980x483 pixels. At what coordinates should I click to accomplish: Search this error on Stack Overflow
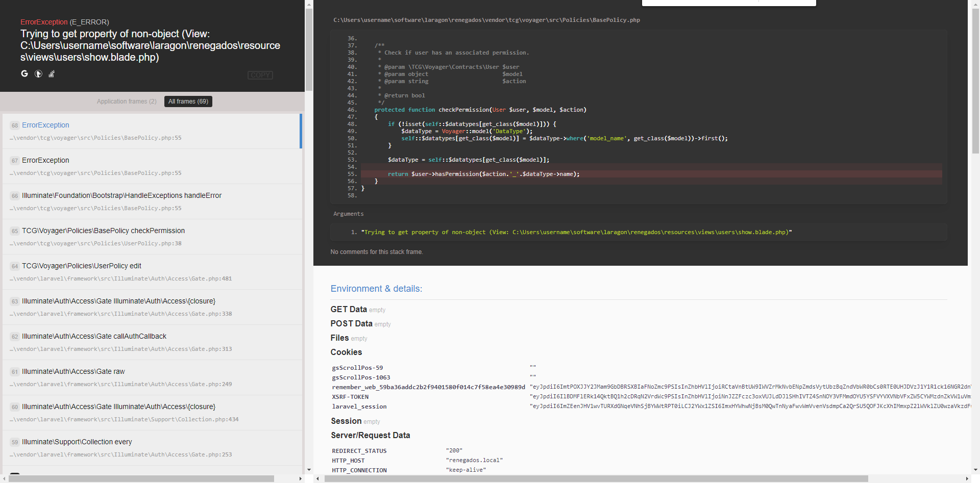51,74
